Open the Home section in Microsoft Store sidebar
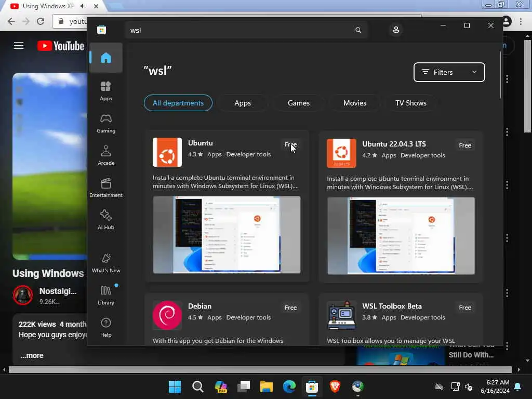Screen dimensions: 532x399 pos(106,58)
